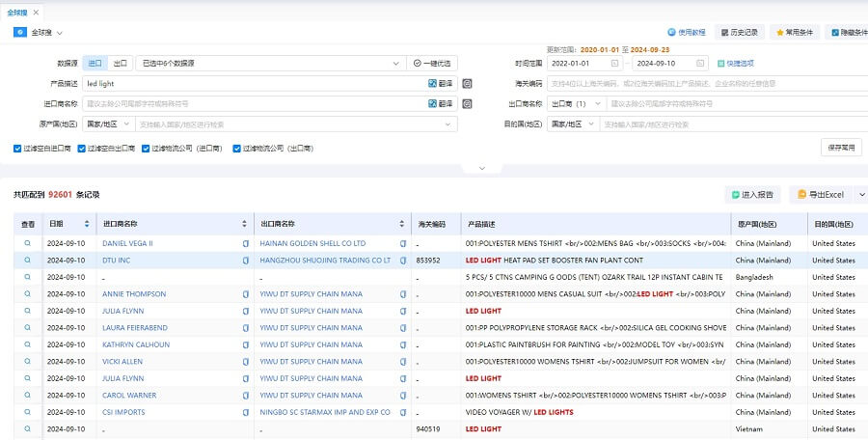
Task: Open 目的国 国家/地区 type dropdown
Action: tap(573, 124)
